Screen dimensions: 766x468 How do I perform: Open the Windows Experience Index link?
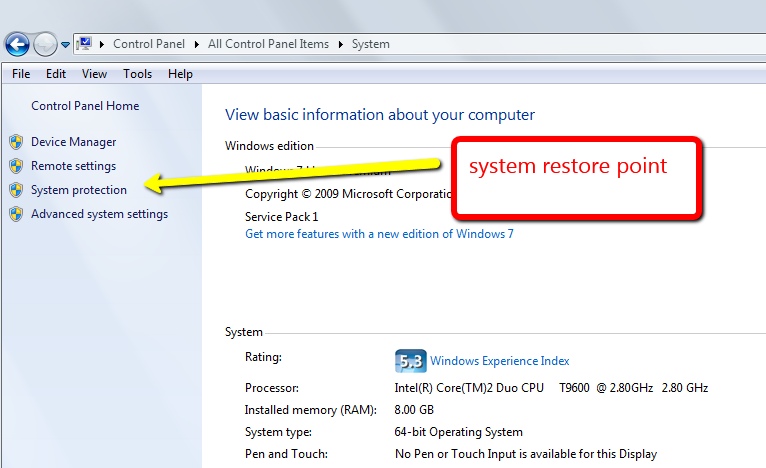(x=500, y=361)
